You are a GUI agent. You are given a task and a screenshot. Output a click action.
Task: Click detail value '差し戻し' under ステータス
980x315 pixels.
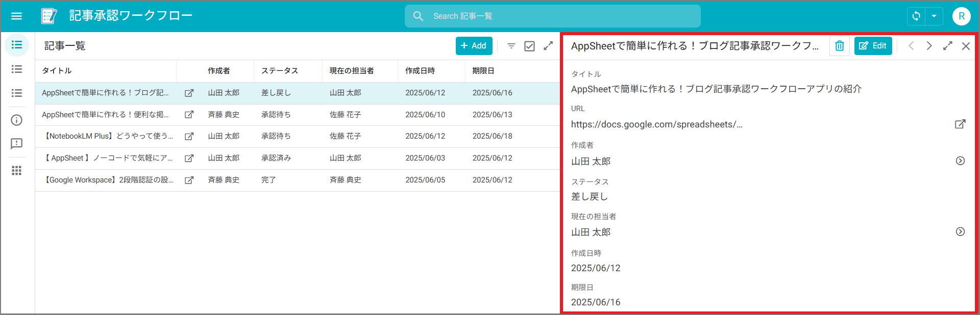coord(590,197)
